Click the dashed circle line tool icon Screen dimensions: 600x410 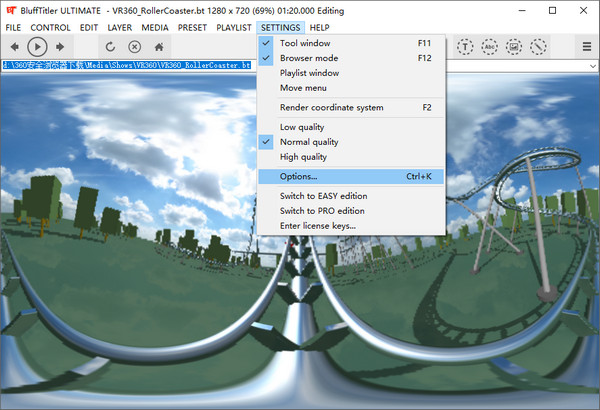(538, 47)
